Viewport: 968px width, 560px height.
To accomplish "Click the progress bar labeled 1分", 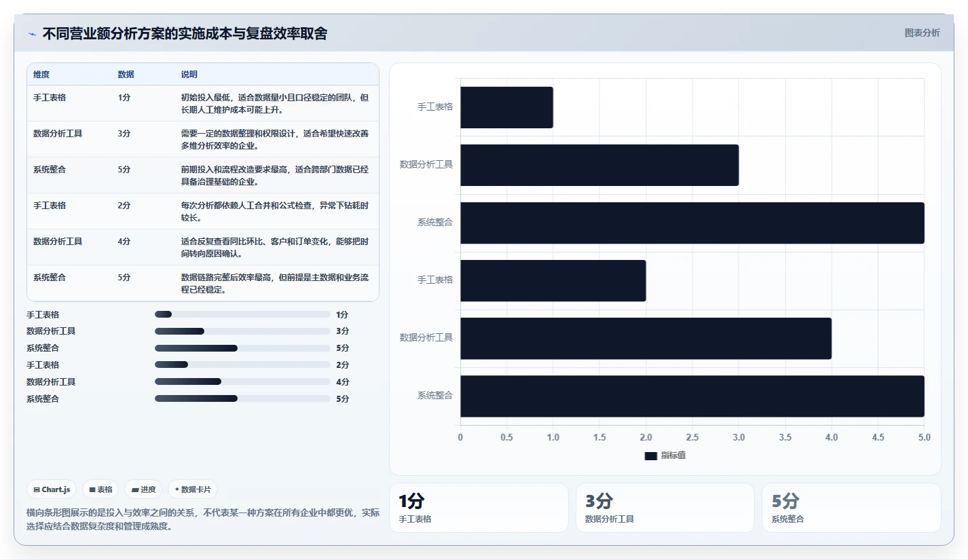I will coord(242,314).
